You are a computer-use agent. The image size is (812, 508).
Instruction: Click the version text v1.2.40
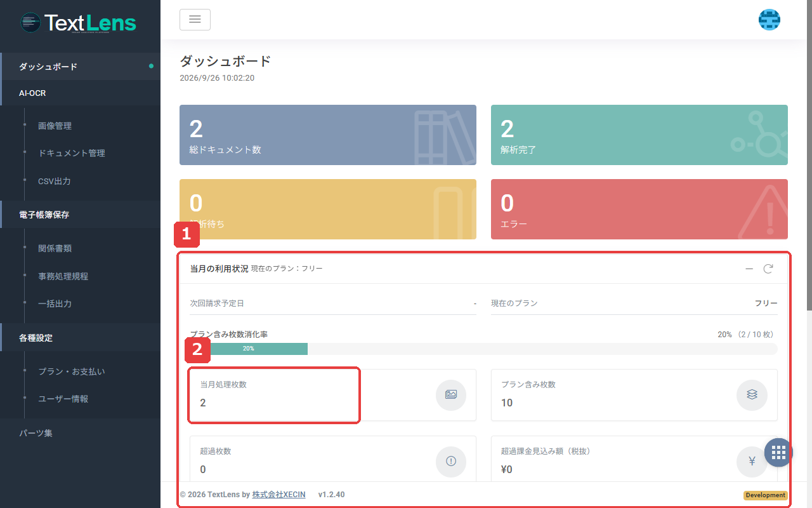pos(332,495)
